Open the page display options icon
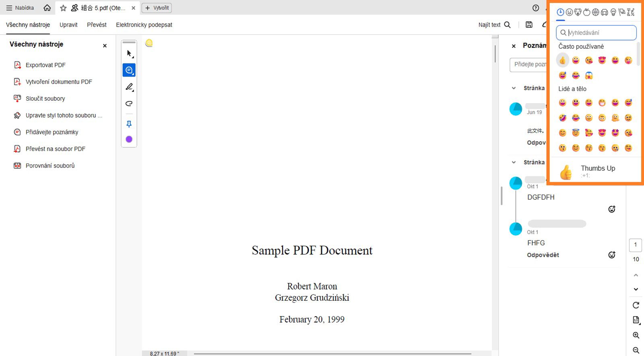The image size is (644, 356). (x=636, y=320)
